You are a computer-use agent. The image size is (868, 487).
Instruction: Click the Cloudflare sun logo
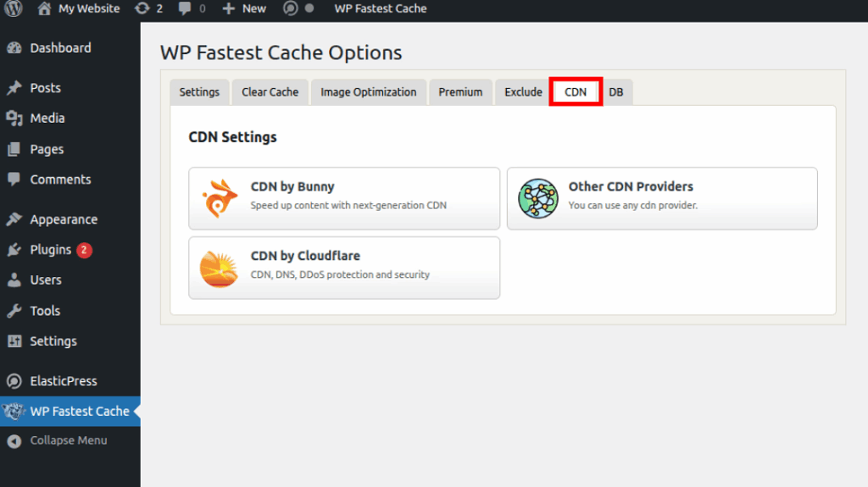[220, 268]
